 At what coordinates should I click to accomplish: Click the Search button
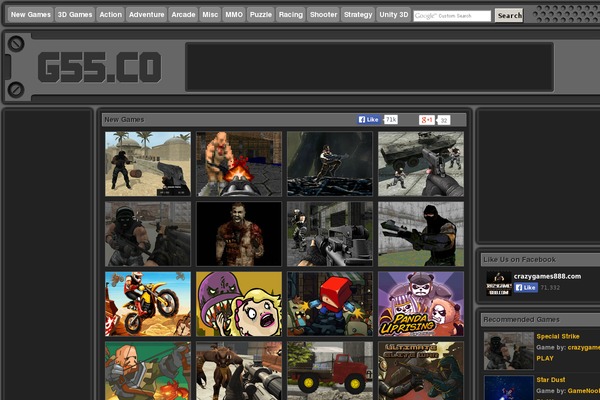[509, 15]
